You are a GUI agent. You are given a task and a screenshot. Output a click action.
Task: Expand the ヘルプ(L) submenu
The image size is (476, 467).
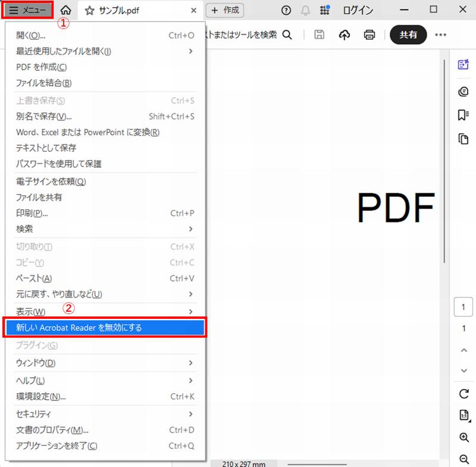click(x=105, y=381)
